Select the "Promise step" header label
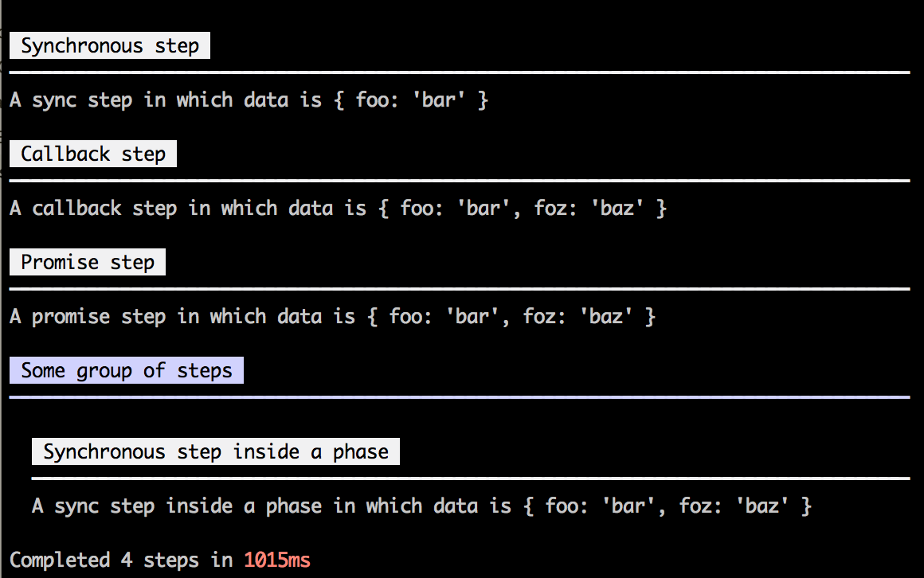Screen dimensions: 924x578 pyautogui.click(x=88, y=263)
